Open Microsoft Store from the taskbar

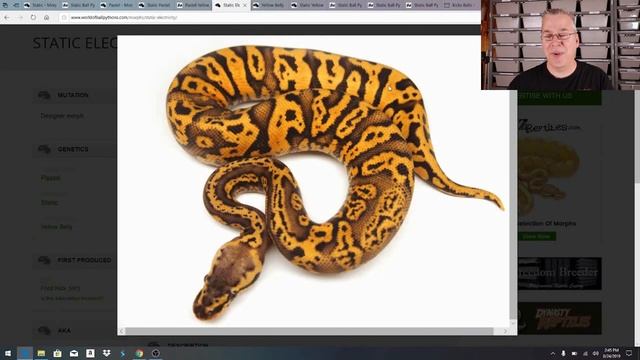point(58,353)
